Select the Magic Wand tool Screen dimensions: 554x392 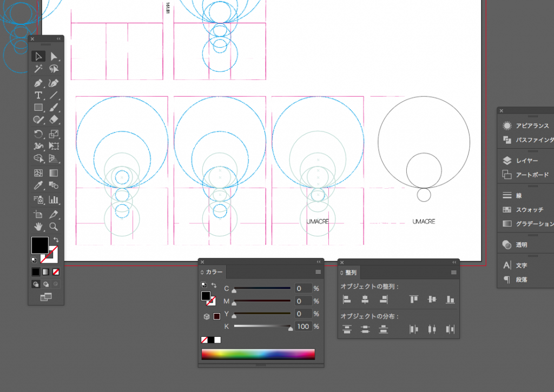(x=38, y=69)
